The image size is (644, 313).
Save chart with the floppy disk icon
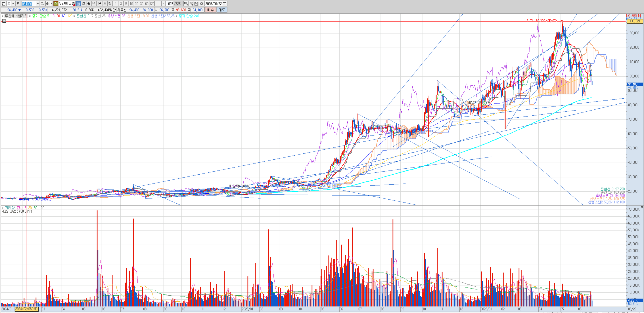(x=196, y=4)
